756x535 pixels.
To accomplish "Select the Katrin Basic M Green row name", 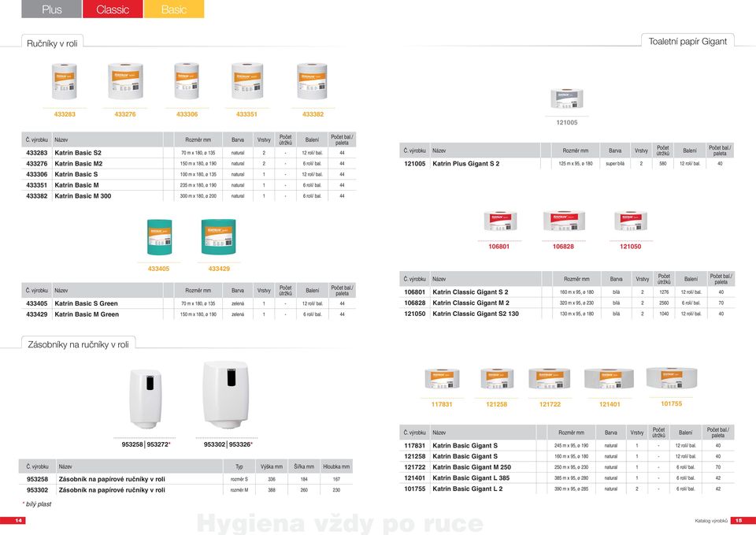I will [87, 314].
